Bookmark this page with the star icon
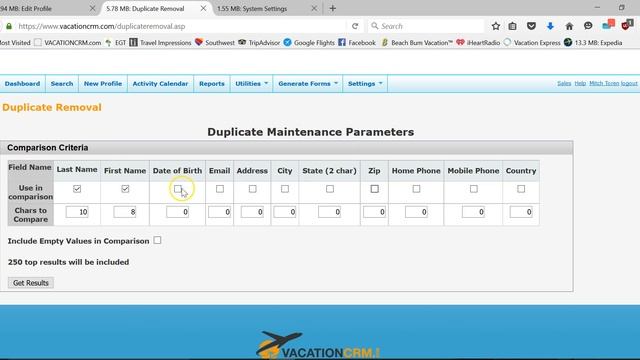Viewport: 640px width, 360px height. tap(496, 26)
